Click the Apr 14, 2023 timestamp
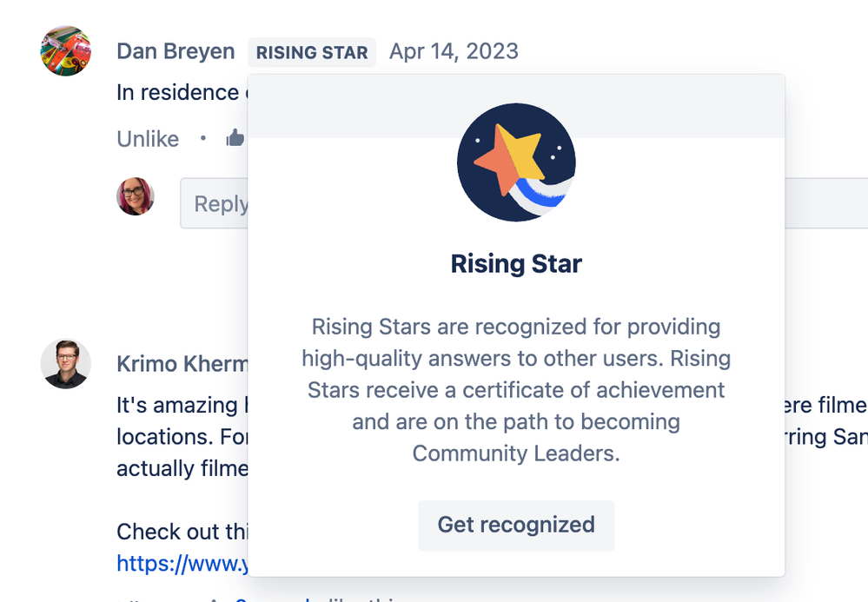 (x=454, y=51)
